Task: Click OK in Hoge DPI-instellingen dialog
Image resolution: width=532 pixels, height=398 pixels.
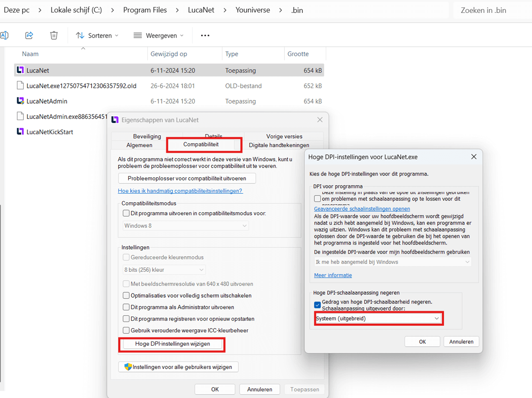Action: (x=422, y=342)
